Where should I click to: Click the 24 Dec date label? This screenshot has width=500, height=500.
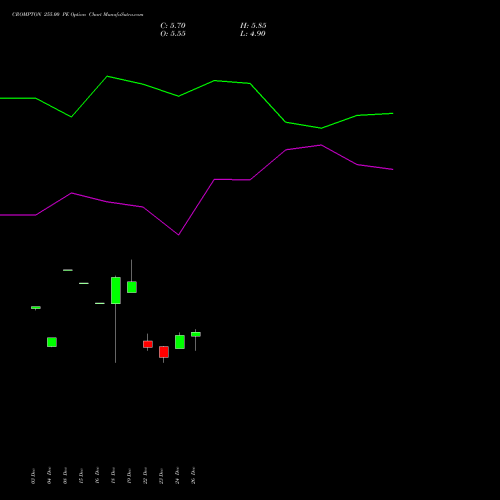(177, 476)
